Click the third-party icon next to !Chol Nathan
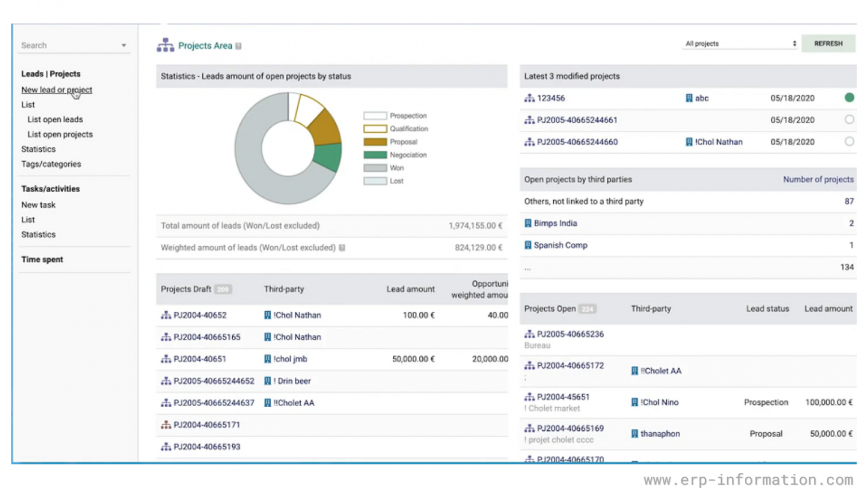868x488 pixels. pyautogui.click(x=267, y=315)
